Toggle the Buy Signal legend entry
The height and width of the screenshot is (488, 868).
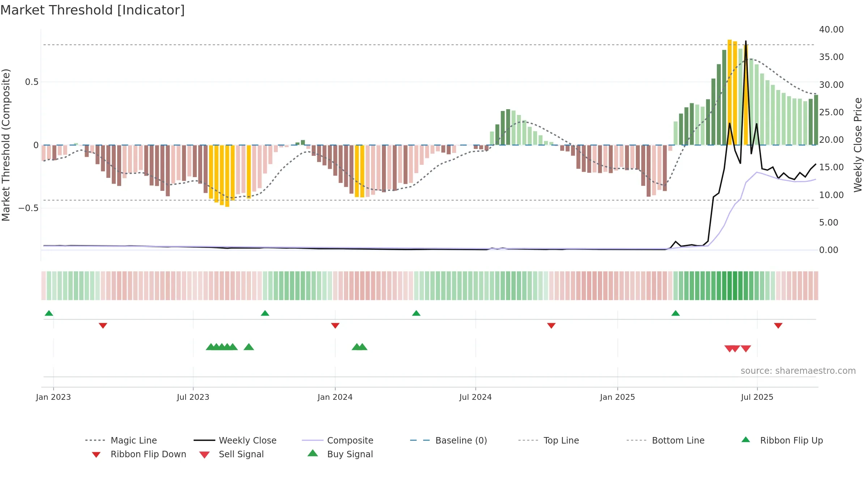pos(340,454)
